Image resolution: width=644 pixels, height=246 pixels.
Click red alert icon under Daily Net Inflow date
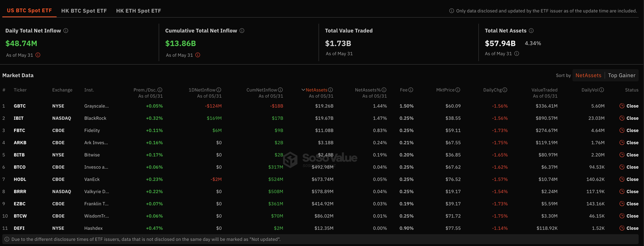tap(37, 55)
